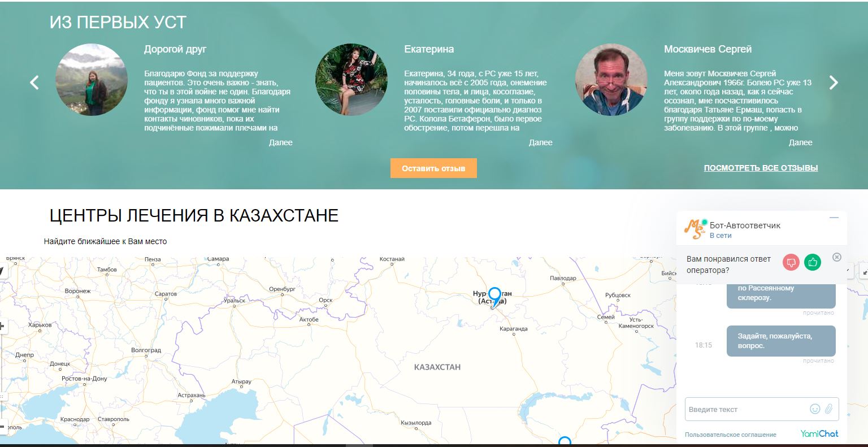The width and height of the screenshot is (868, 447).
Task: Click the map zoom-in plus button
Action: point(2,326)
